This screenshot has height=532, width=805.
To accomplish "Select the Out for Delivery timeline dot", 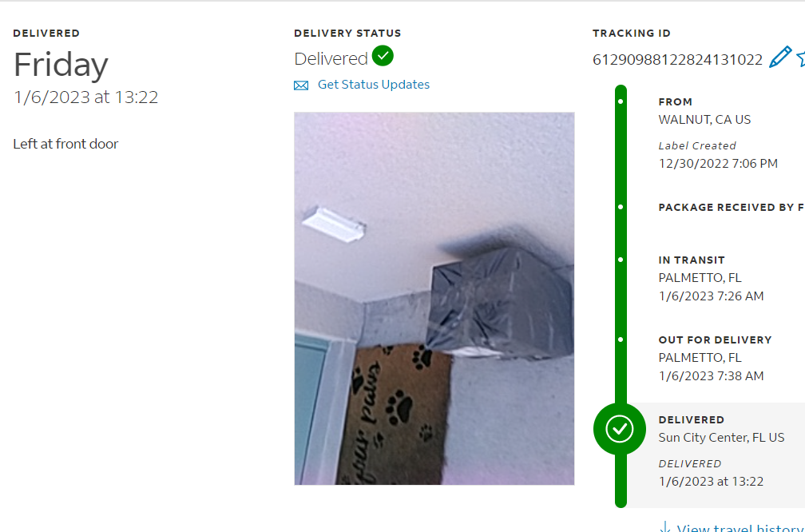I will click(x=621, y=339).
